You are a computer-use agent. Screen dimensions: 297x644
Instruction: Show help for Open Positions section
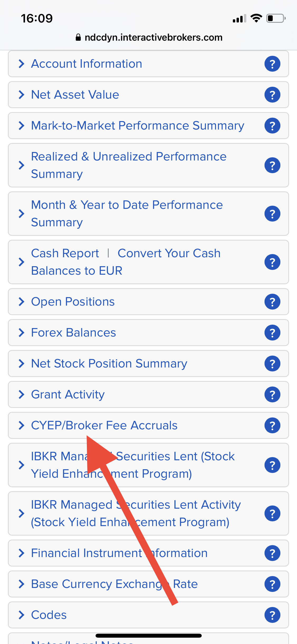click(272, 302)
